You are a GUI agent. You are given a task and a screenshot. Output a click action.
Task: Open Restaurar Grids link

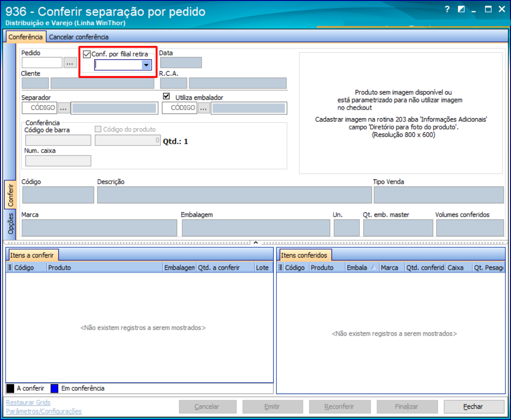[x=28, y=403]
